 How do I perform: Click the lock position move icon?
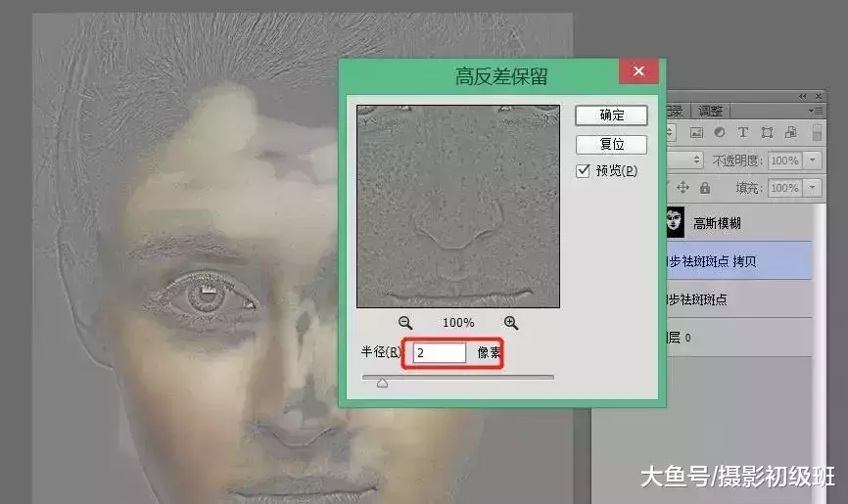click(683, 188)
